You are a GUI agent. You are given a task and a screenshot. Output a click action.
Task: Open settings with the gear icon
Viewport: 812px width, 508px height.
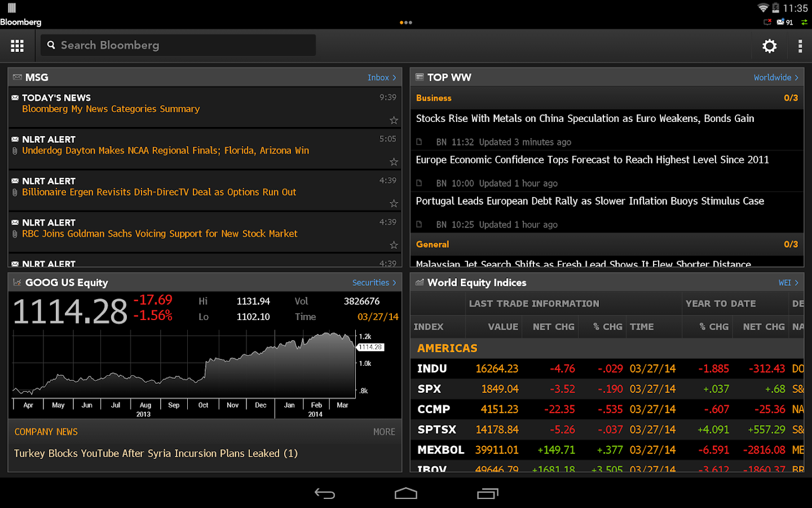pyautogui.click(x=769, y=46)
